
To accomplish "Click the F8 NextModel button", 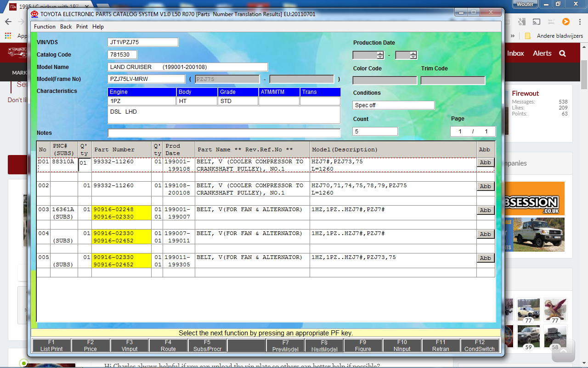I will [x=324, y=345].
